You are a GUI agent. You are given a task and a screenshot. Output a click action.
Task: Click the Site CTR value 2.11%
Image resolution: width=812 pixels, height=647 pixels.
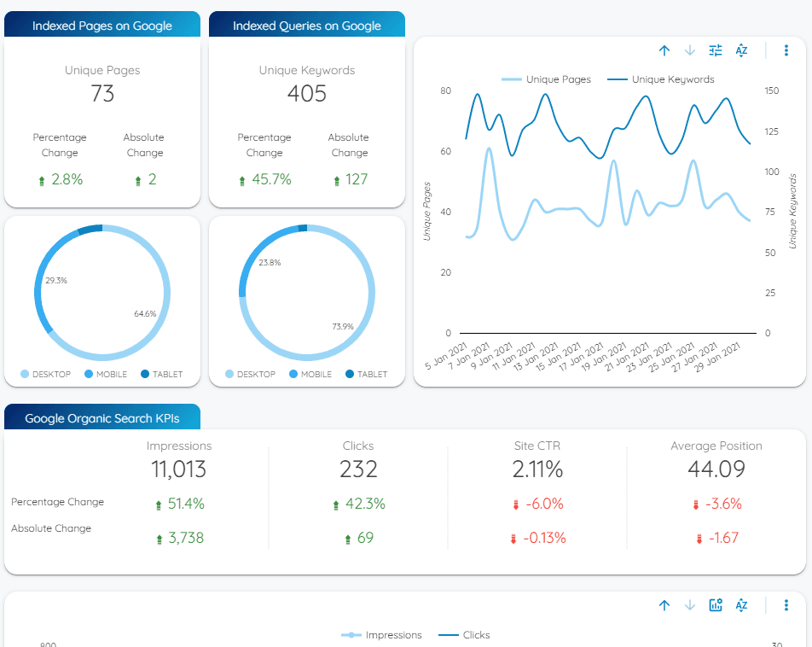pos(537,469)
